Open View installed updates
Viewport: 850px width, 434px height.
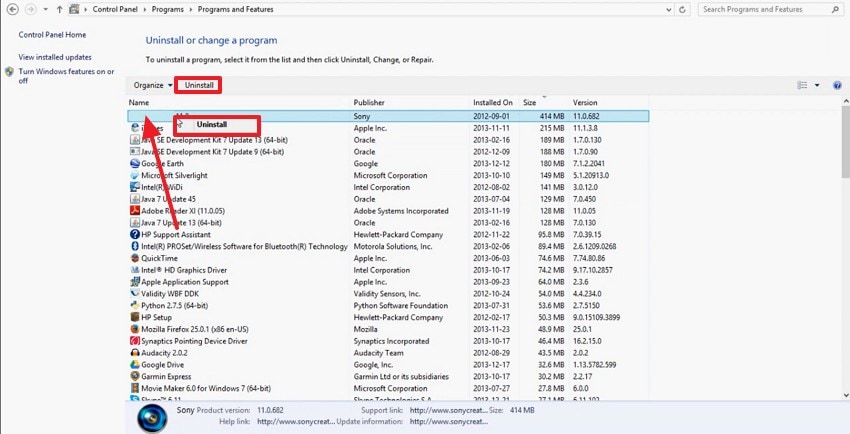[x=55, y=57]
